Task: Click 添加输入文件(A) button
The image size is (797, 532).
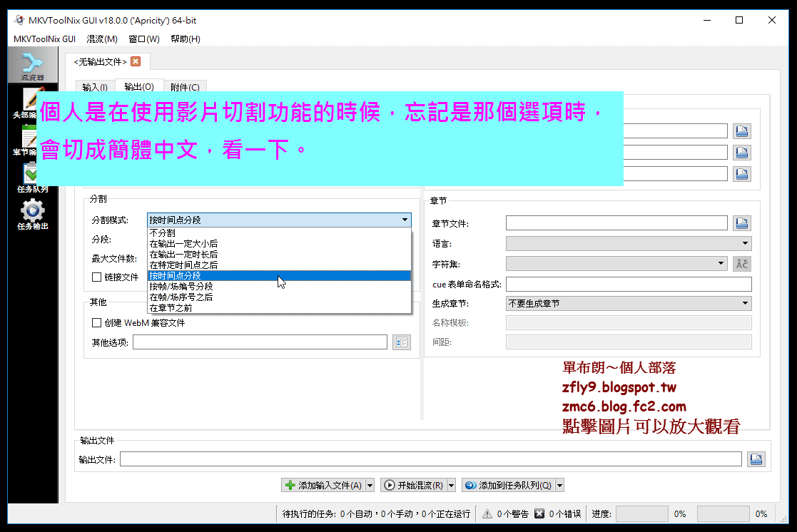Action: pos(324,485)
